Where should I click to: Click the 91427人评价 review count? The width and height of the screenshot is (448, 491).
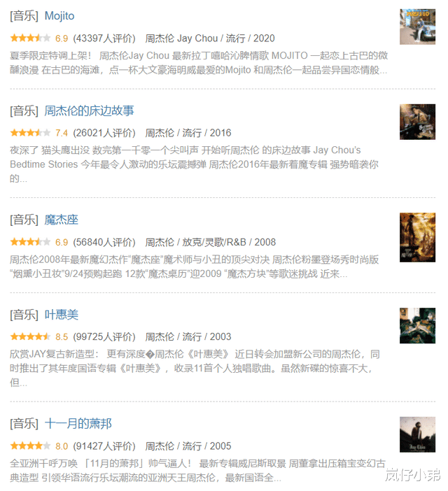pos(104,446)
